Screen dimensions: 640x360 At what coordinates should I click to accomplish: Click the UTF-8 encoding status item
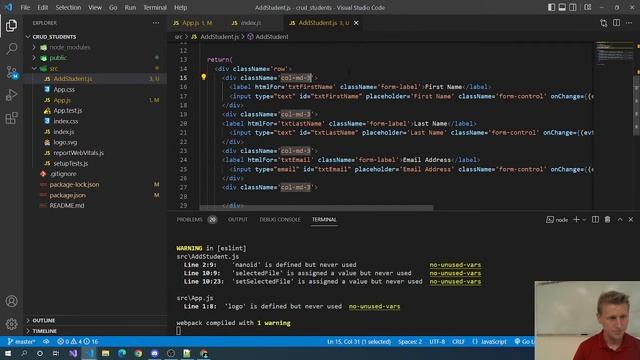point(437,342)
